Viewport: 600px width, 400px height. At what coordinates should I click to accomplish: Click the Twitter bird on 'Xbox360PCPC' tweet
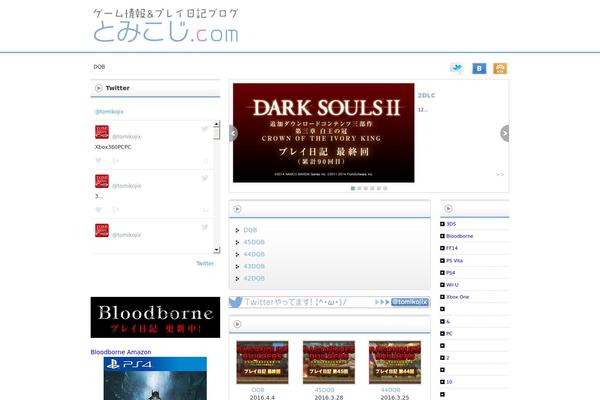[x=205, y=129]
